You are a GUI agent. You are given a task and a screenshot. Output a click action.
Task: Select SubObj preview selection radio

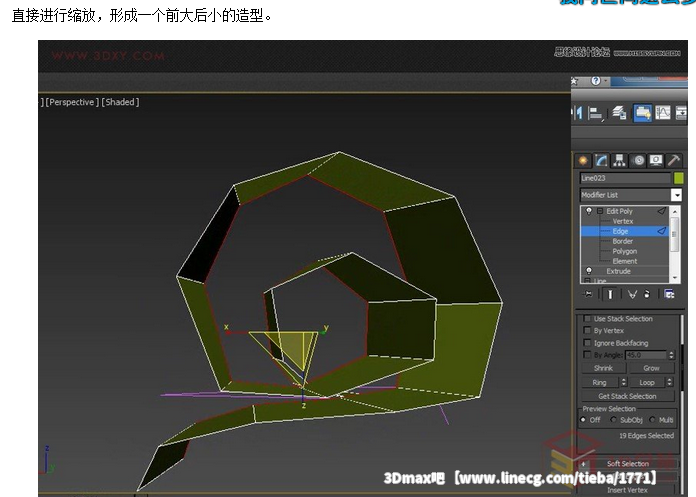coord(613,420)
